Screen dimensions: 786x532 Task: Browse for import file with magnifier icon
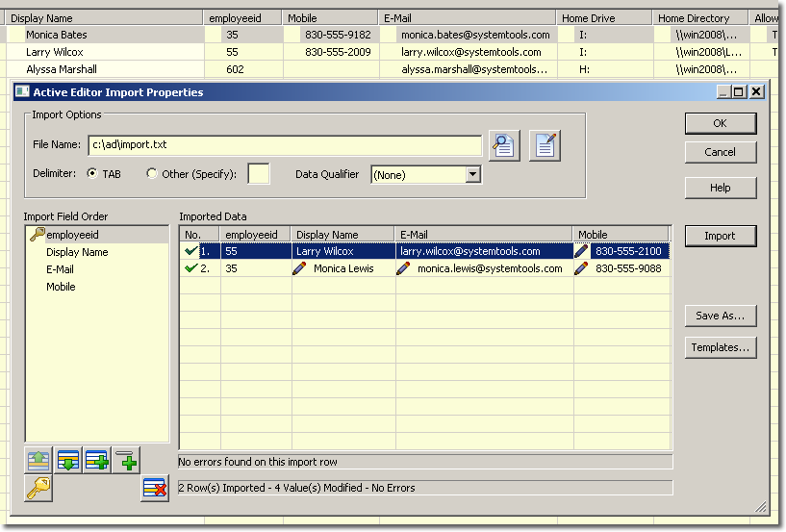coord(504,145)
